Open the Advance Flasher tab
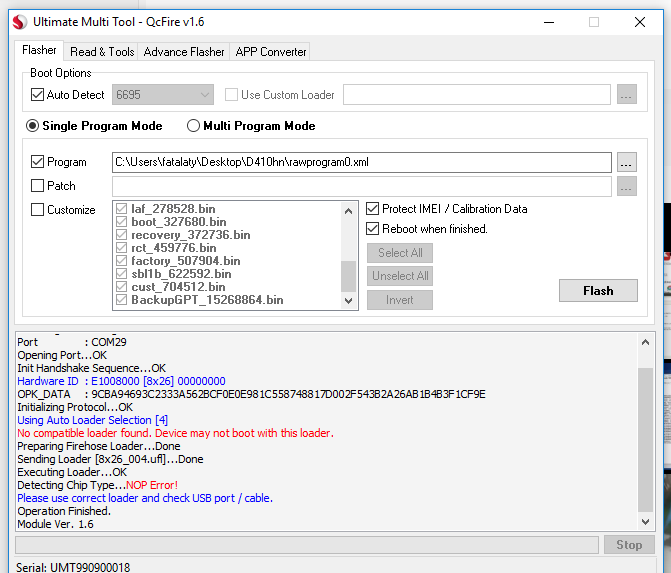This screenshot has width=671, height=573. (x=184, y=52)
